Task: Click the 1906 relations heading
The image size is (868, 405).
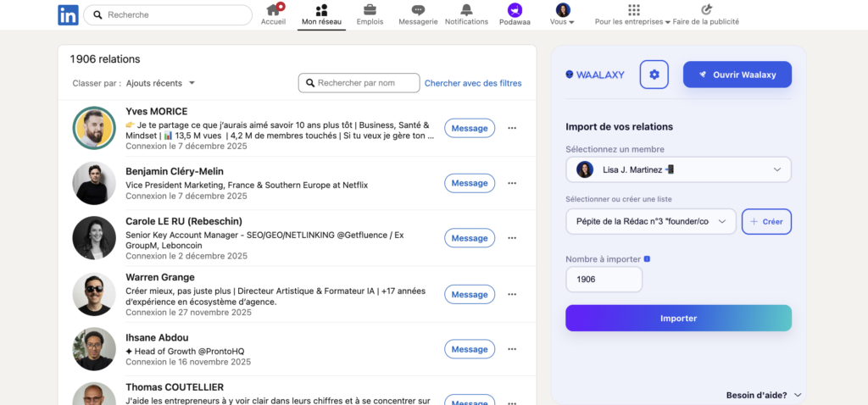Action: (x=105, y=59)
